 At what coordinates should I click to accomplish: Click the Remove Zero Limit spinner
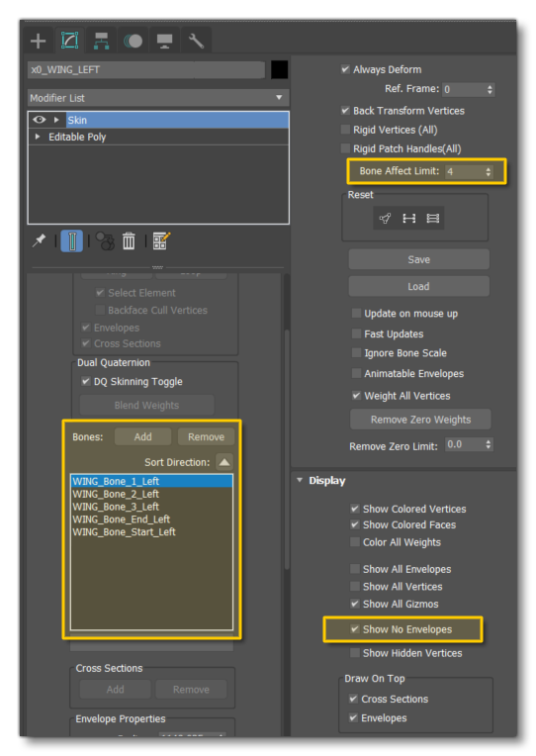coord(489,444)
